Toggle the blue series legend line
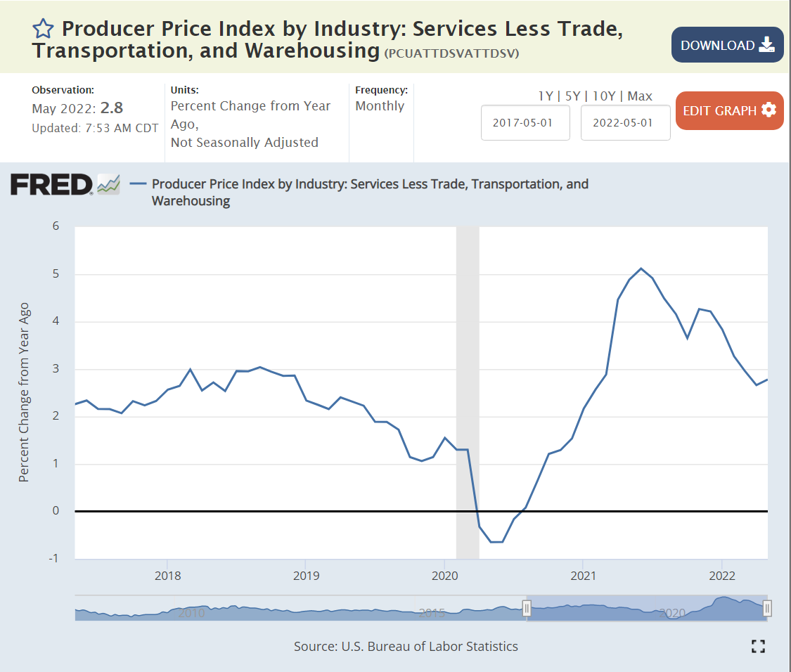Image resolution: width=791 pixels, height=672 pixels. (139, 184)
